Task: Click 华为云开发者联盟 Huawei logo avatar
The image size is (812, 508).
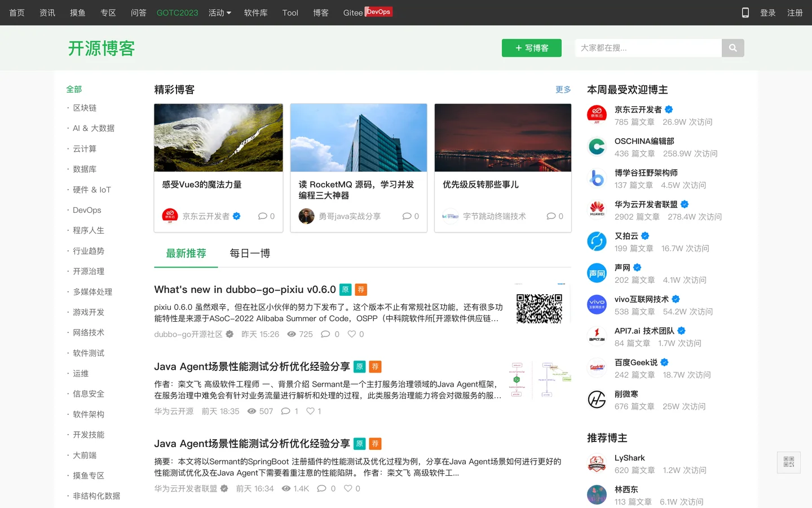Action: 597,209
